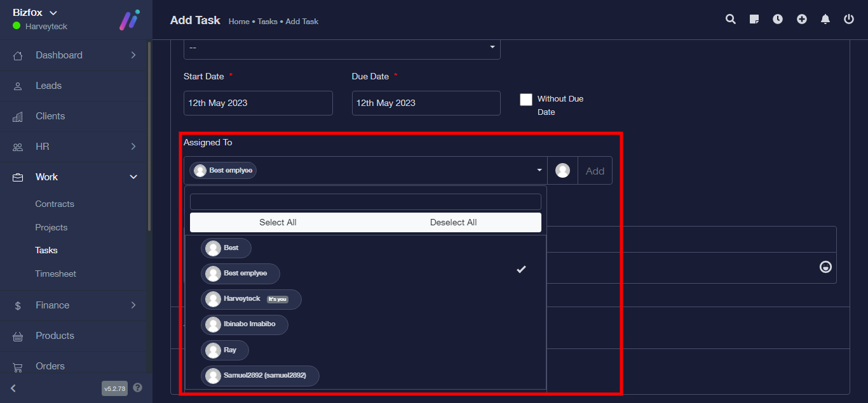Click the help question mark icon
Screen dimensions: 868x403
point(138,388)
